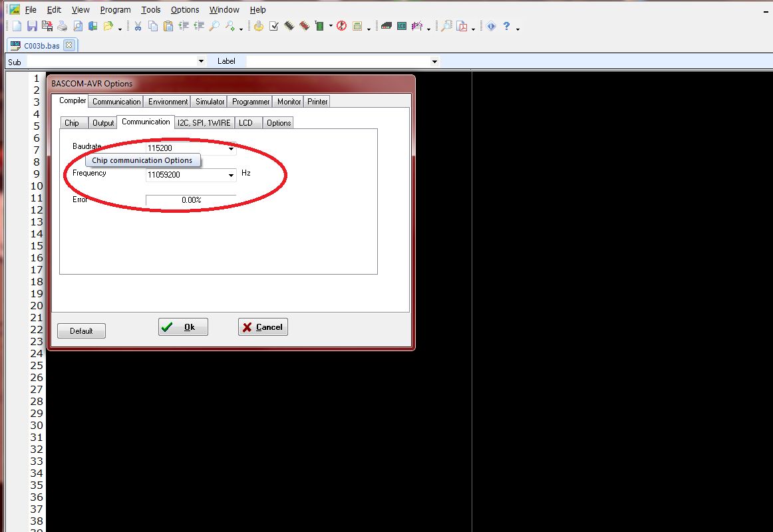Switch to Simulator tab
Viewport: 773px width, 532px height.
tap(210, 102)
